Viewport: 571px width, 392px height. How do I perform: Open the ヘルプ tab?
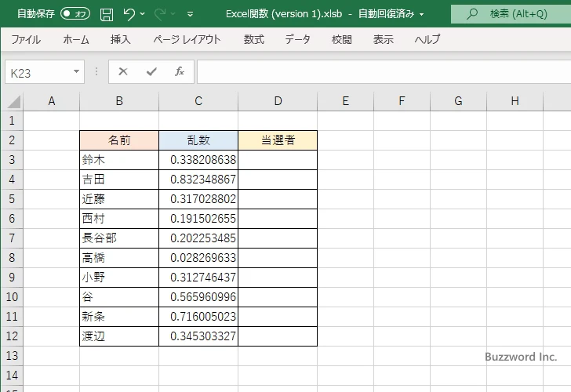click(427, 39)
